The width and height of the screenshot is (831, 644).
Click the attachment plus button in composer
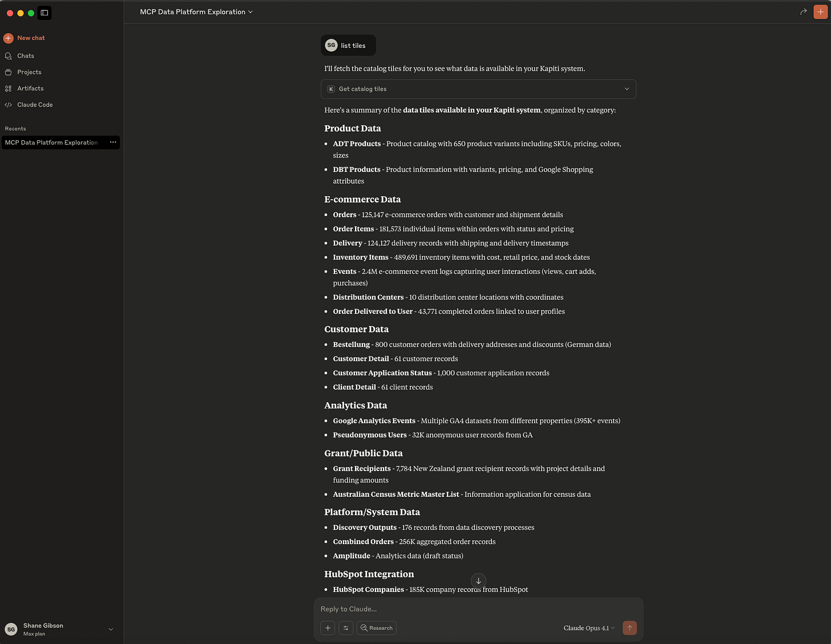pos(328,628)
